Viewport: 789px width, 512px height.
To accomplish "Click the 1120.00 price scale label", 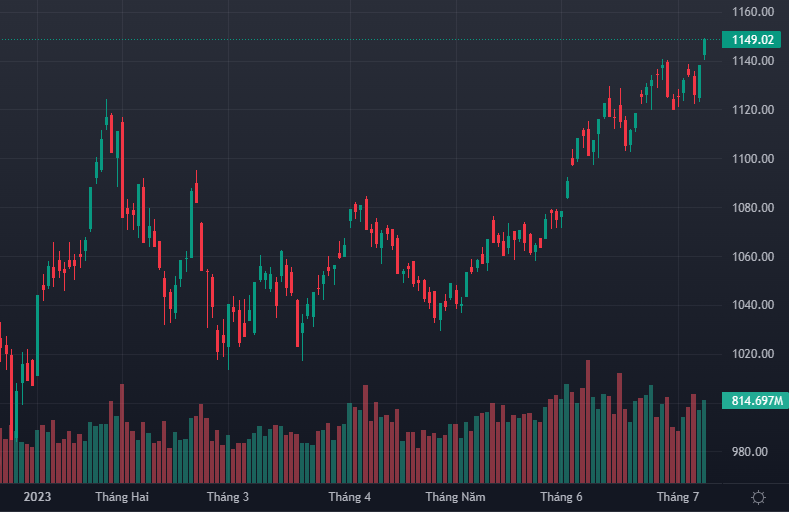I will click(x=753, y=110).
